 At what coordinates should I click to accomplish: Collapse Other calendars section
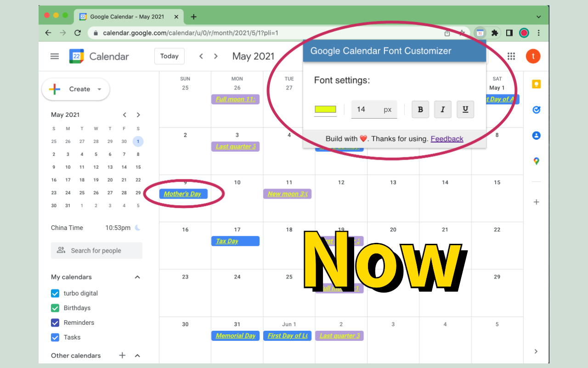click(x=137, y=355)
